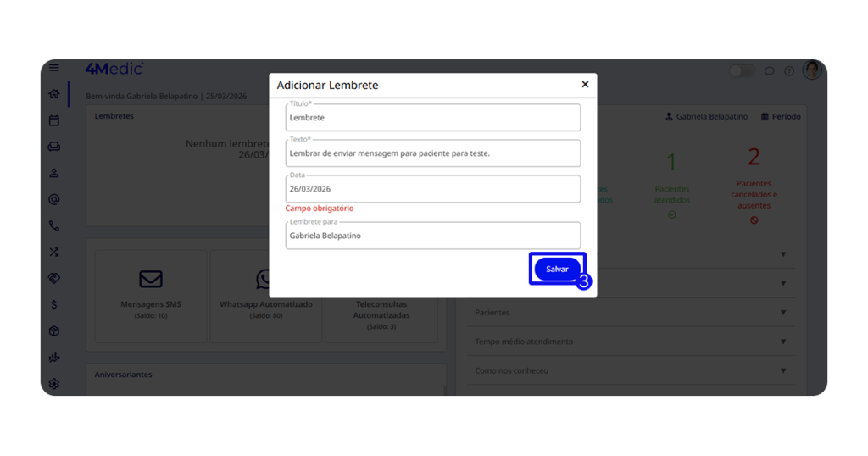
Task: Click the help question mark icon
Action: coord(789,71)
